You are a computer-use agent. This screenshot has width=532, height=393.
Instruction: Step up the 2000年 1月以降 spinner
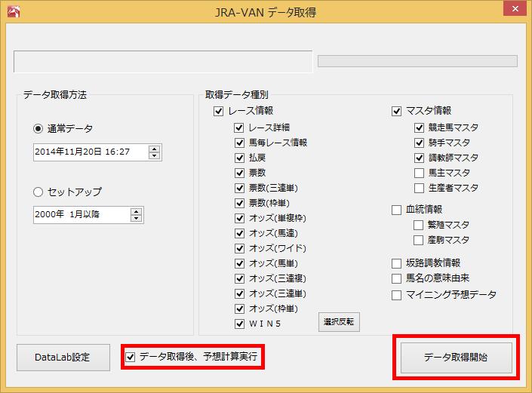137,211
